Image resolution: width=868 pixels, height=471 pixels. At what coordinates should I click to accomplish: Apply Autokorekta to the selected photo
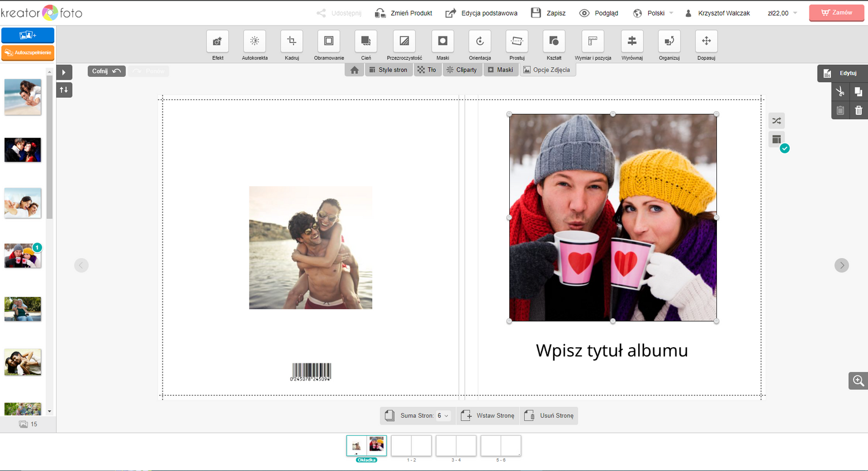pyautogui.click(x=255, y=41)
